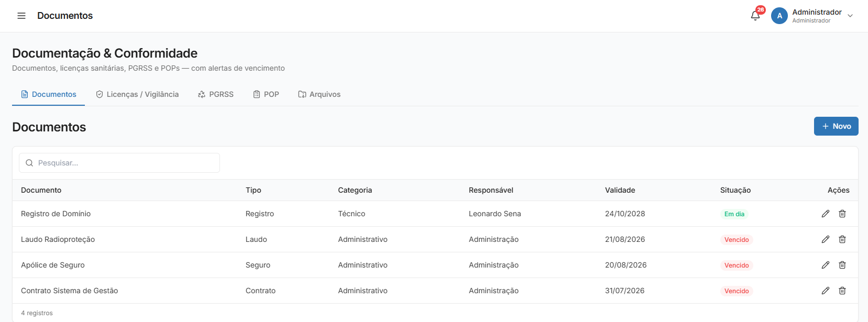Click the blue avatar circle with letter A
The image size is (868, 322).
point(779,16)
